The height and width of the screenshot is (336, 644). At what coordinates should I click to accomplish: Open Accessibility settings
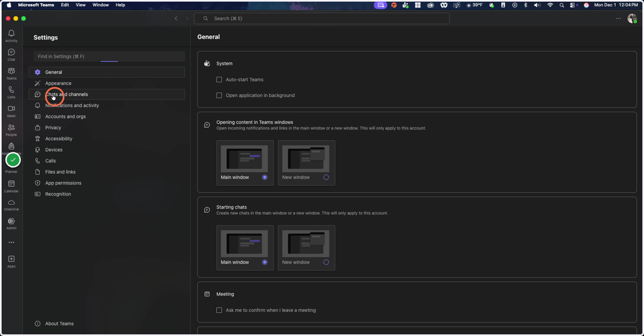coord(107,138)
